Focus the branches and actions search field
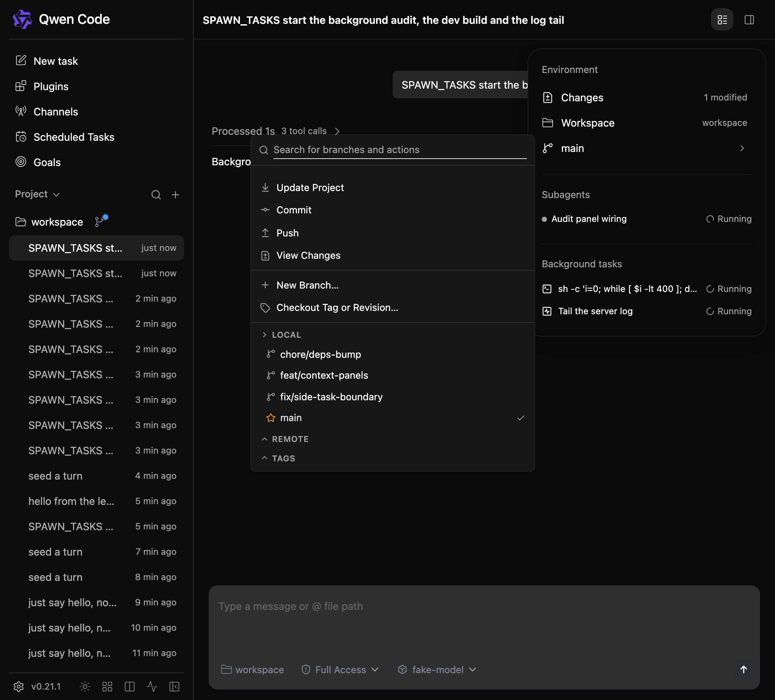This screenshot has width=775, height=700. [x=400, y=149]
